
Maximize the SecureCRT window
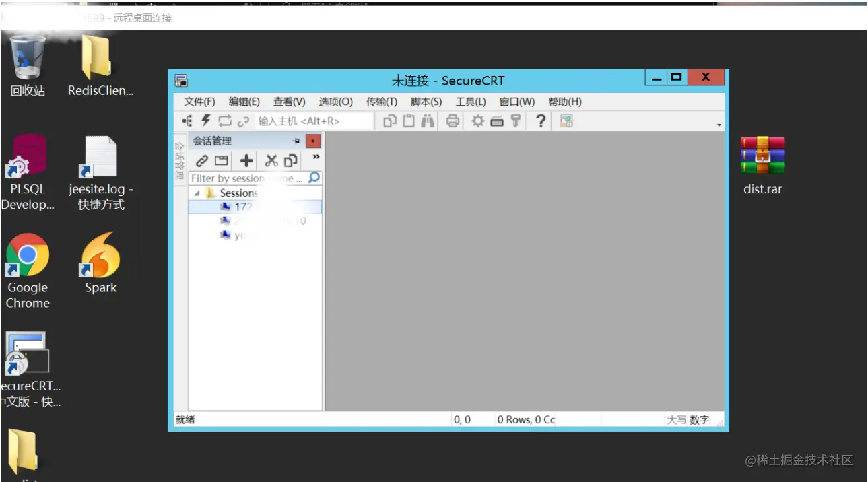(x=676, y=77)
